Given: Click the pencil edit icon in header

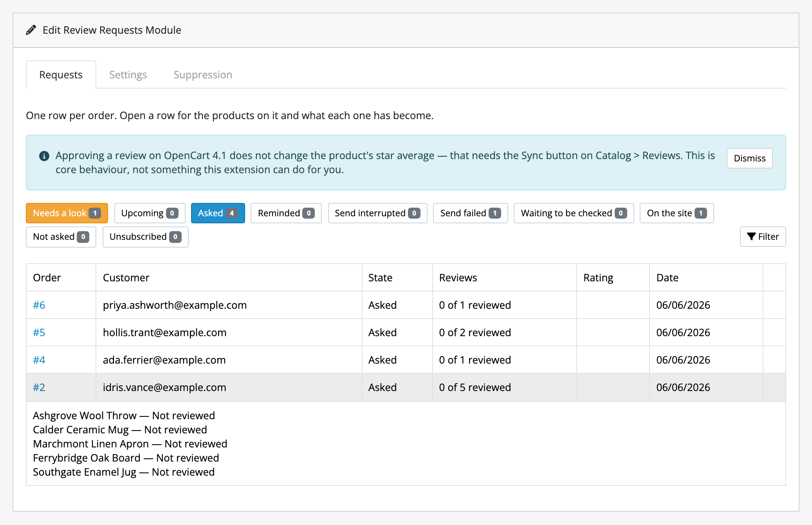Looking at the screenshot, I should point(31,30).
